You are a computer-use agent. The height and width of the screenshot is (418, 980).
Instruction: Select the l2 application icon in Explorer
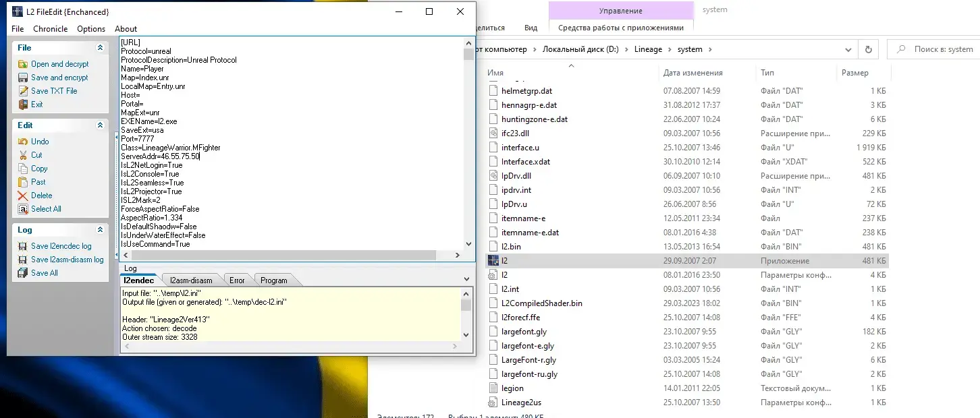click(493, 261)
